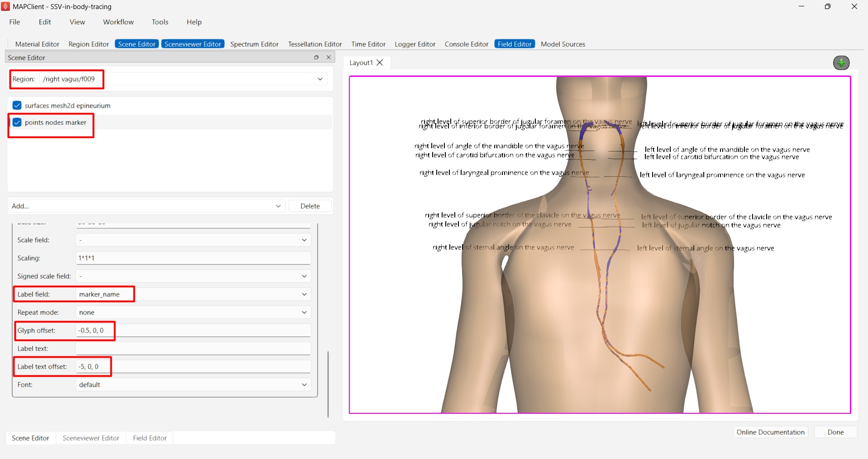The image size is (868, 459).
Task: Toggle the Tessellation Editor panel button
Action: pos(315,44)
